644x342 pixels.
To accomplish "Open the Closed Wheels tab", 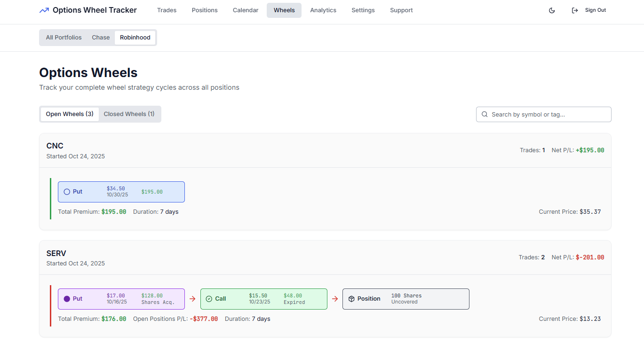I will click(x=129, y=114).
